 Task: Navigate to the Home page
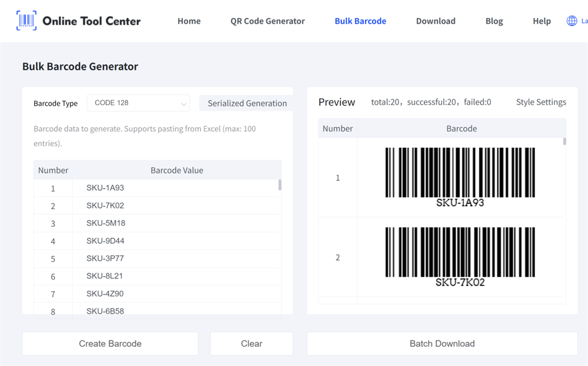tap(189, 21)
